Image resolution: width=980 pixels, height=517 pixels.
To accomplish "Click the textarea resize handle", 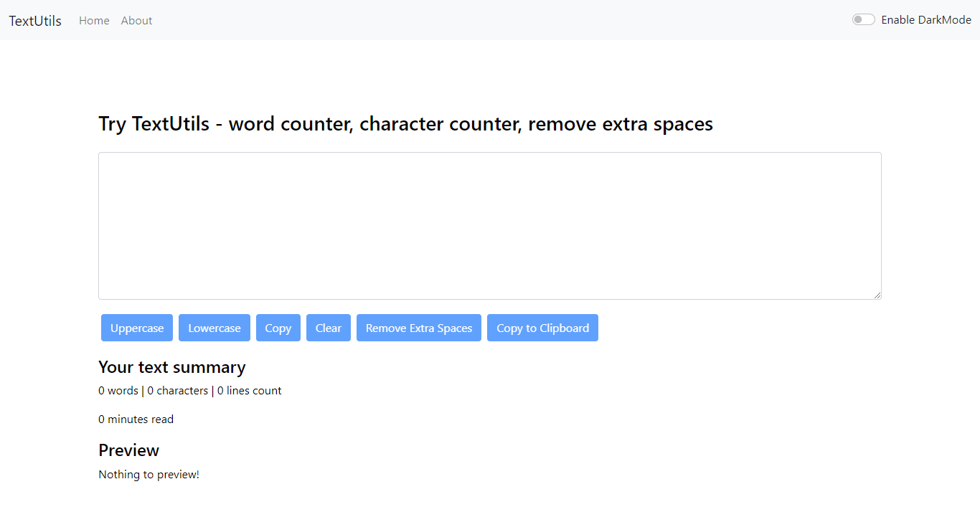I will [x=877, y=295].
